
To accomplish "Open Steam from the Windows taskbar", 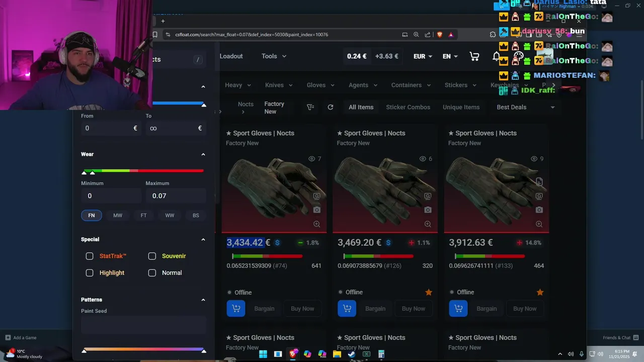I will (352, 354).
